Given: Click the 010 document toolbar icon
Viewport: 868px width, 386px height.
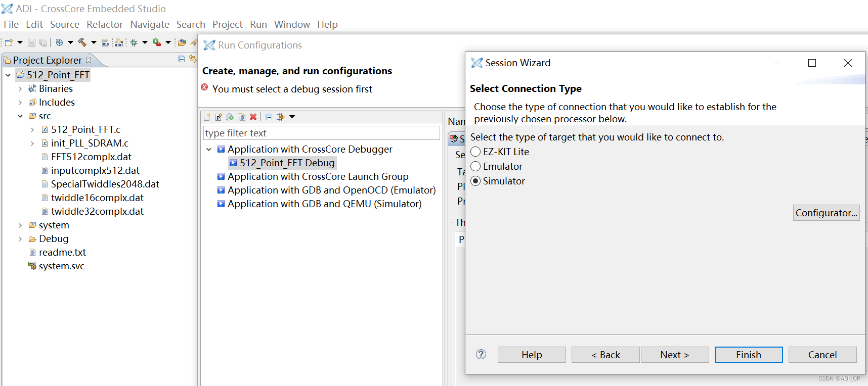Looking at the screenshot, I should pos(105,42).
